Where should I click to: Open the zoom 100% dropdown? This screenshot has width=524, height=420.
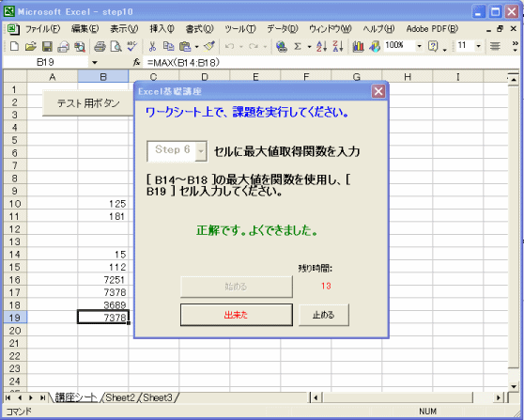coord(419,46)
